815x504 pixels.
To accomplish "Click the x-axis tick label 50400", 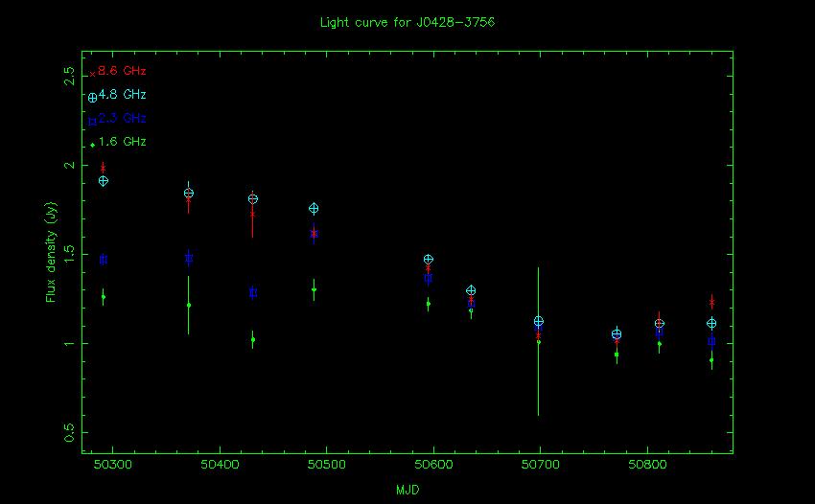I will click(220, 465).
